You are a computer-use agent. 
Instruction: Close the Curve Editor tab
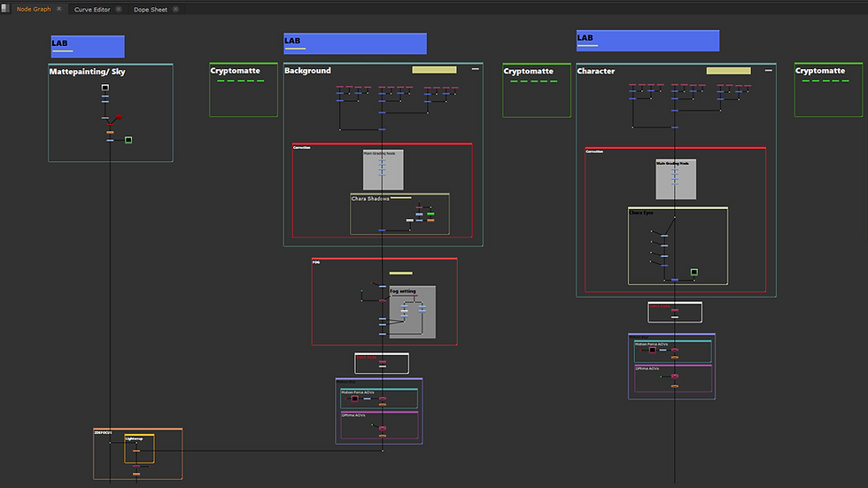coord(119,9)
